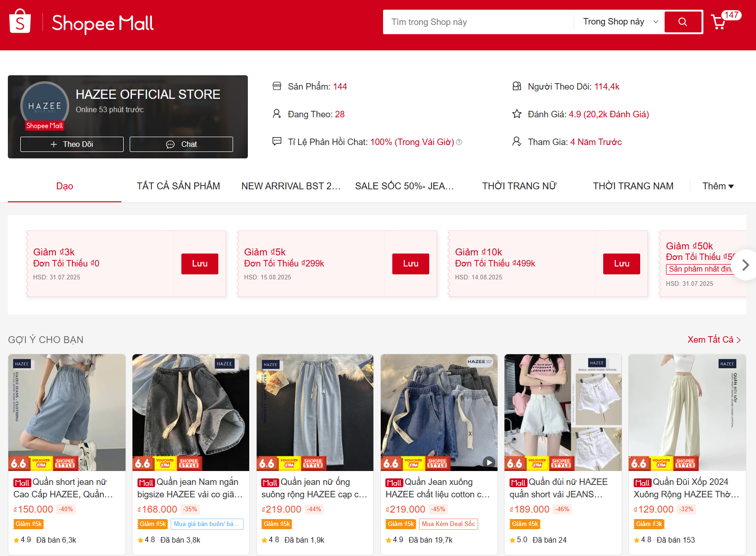Click the Quần jean Nam ngắn title
This screenshot has height=556, width=756.
pos(190,488)
